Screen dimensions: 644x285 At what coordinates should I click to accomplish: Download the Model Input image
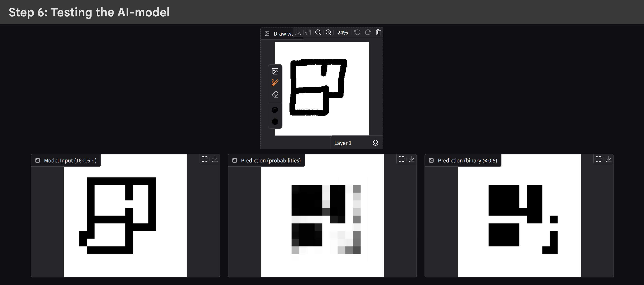[x=215, y=159]
